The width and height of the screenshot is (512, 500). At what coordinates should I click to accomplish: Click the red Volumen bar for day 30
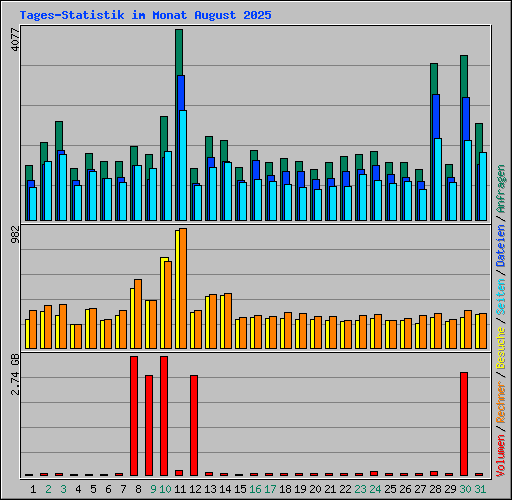[x=464, y=424]
